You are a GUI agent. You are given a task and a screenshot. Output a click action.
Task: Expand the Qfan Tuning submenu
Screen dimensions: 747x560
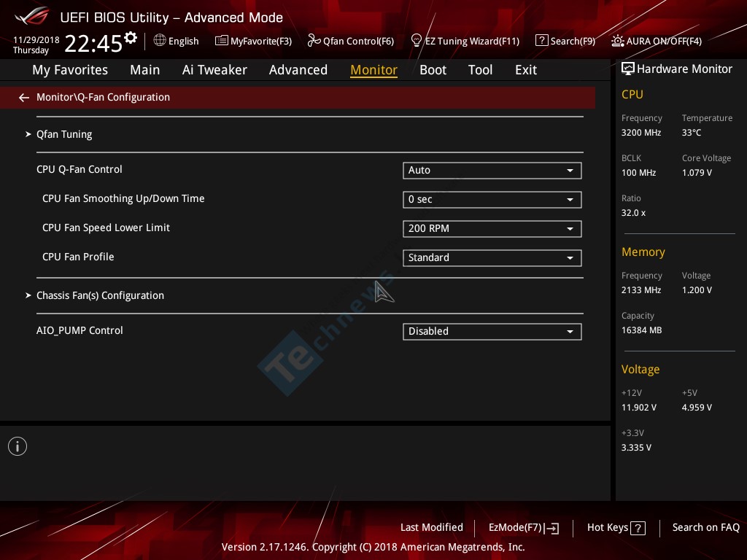click(64, 134)
